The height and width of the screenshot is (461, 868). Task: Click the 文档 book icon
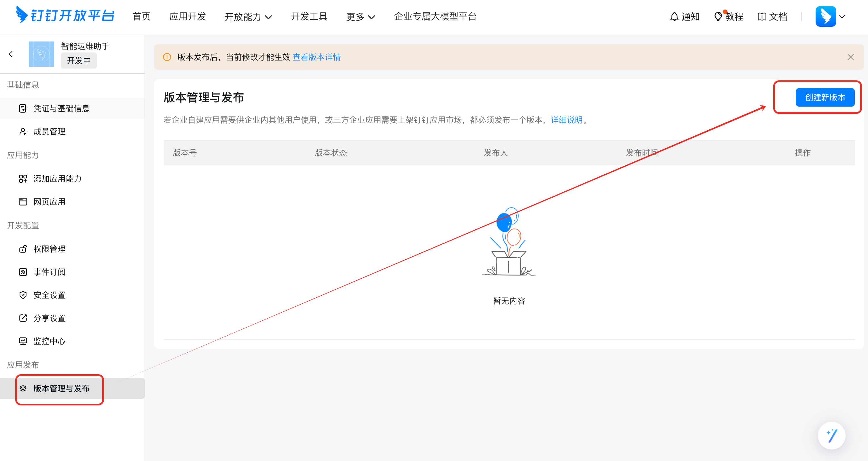(x=762, y=16)
